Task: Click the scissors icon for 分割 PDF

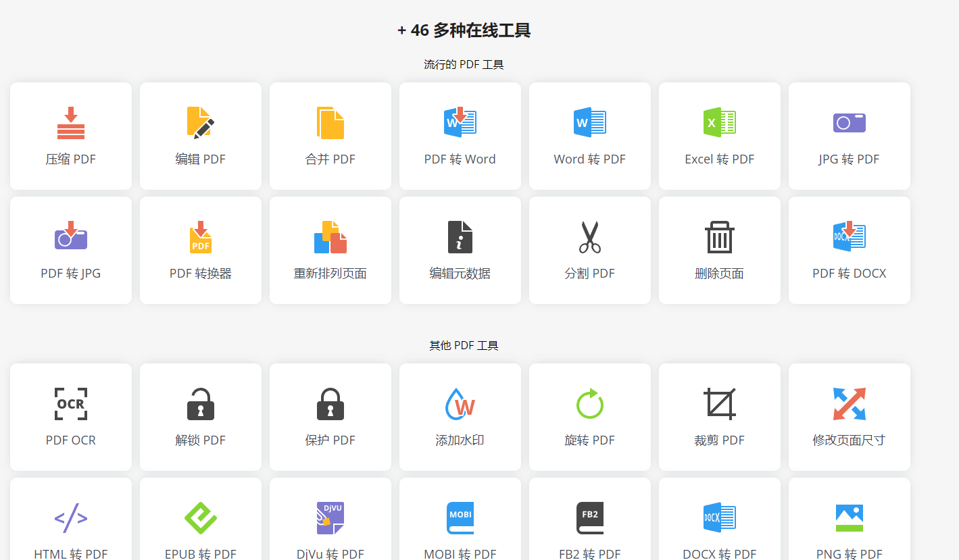Action: [589, 237]
